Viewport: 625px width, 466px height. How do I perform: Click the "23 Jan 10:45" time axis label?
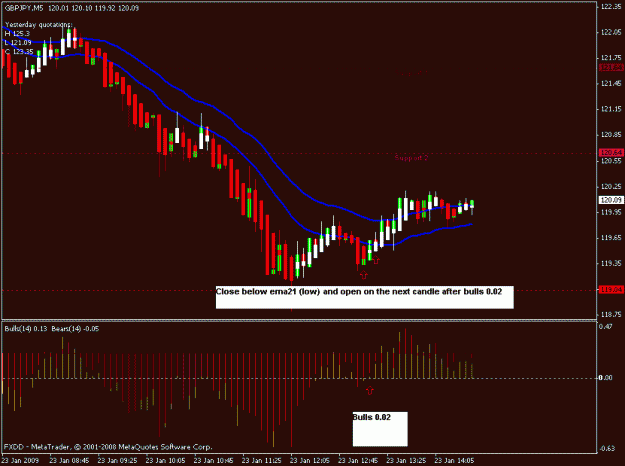(x=214, y=460)
